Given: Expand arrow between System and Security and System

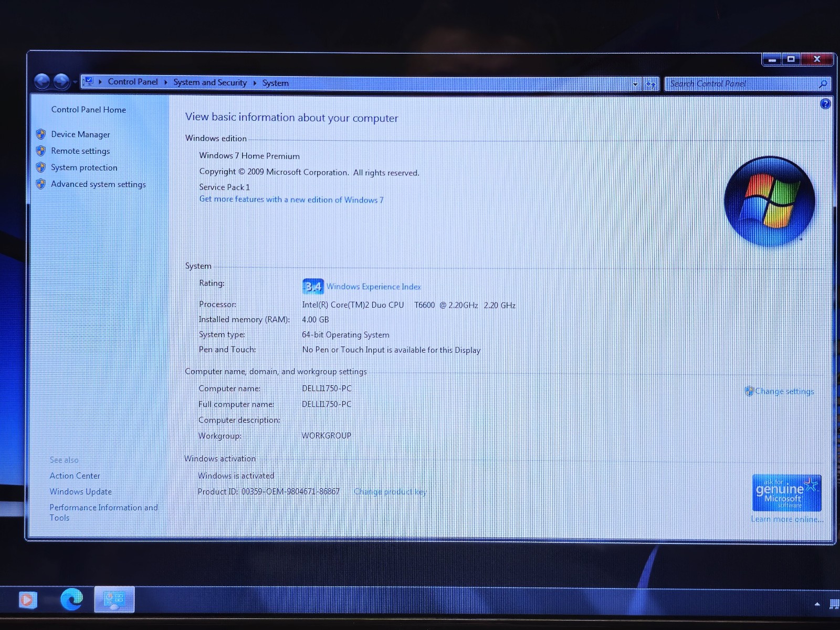Looking at the screenshot, I should point(255,83).
